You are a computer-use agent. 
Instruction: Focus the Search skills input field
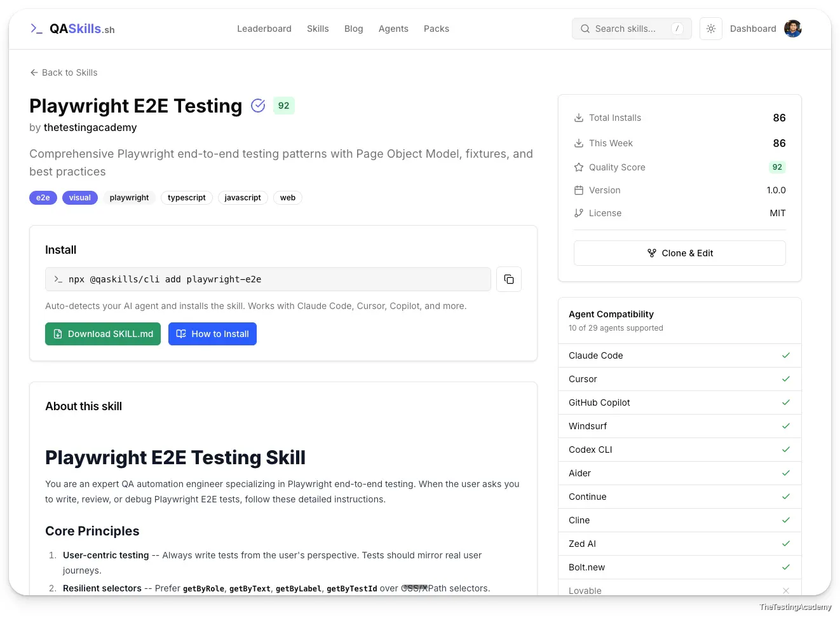(x=632, y=29)
